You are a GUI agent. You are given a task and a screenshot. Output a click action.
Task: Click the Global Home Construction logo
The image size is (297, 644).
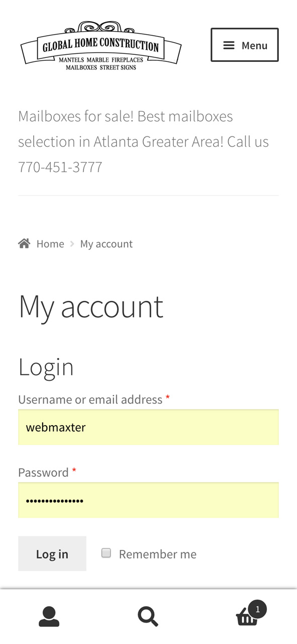click(x=101, y=46)
